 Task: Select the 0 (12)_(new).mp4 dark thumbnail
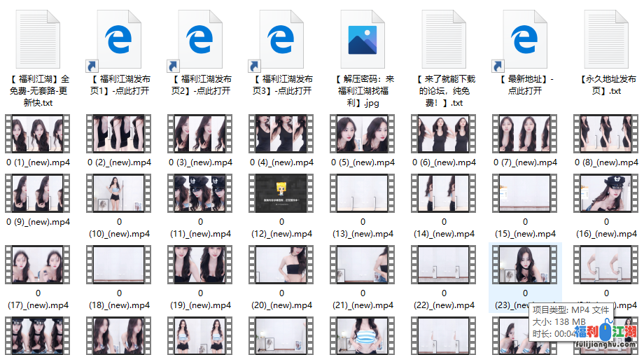point(281,193)
